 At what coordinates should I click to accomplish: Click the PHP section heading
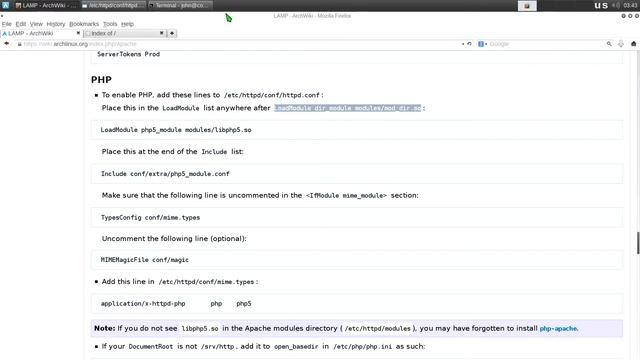(x=101, y=80)
